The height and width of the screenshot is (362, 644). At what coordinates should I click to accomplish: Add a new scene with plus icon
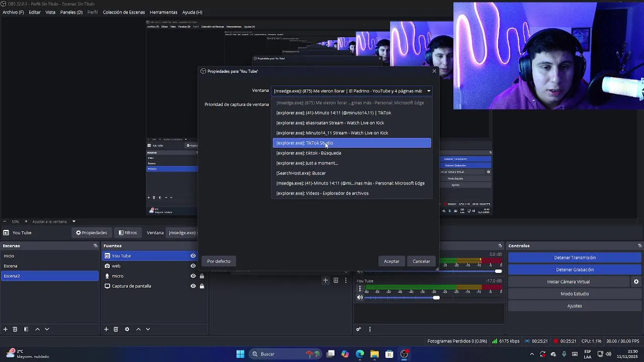tap(5, 329)
